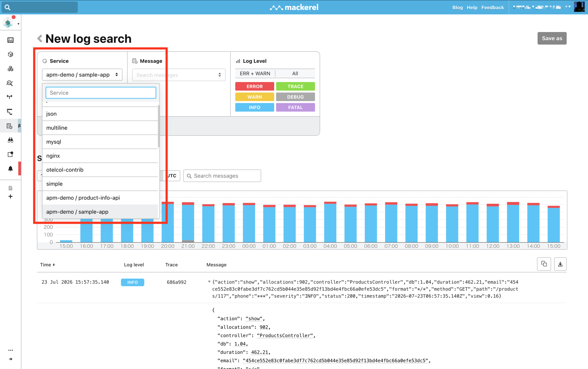The height and width of the screenshot is (369, 588).
Task: Open the alerts bell icon in the sidebar
Action: pos(11,168)
